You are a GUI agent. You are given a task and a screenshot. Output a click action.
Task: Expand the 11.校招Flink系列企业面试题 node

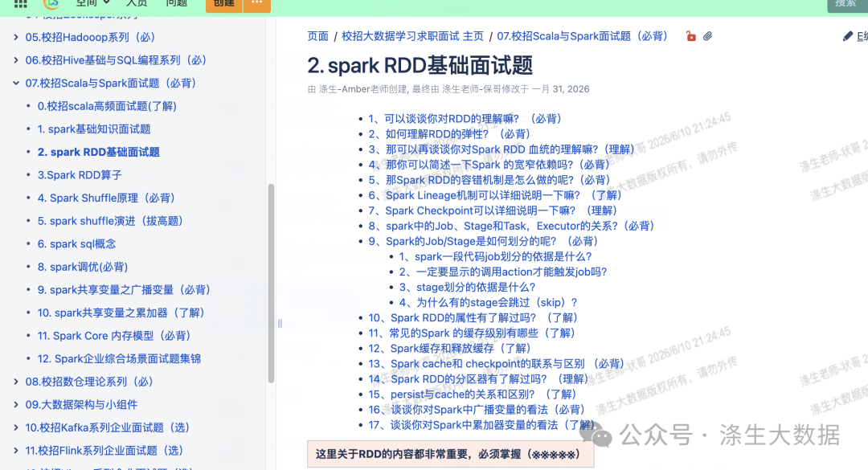point(15,451)
